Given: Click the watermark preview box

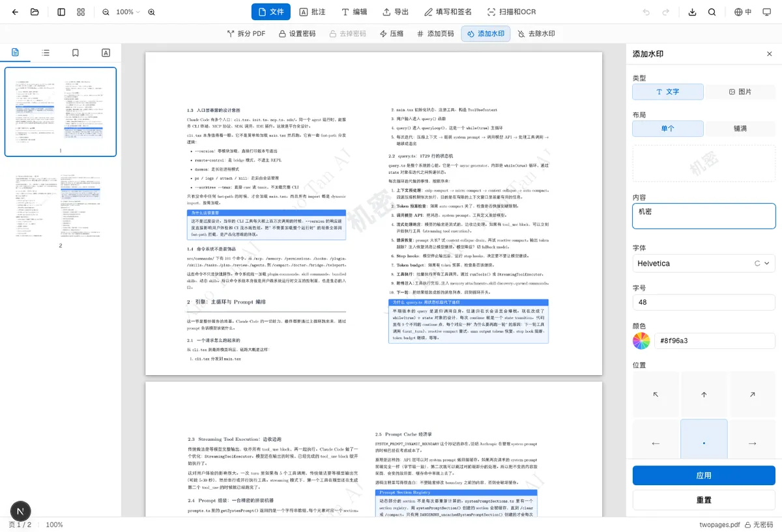Looking at the screenshot, I should [x=704, y=166].
